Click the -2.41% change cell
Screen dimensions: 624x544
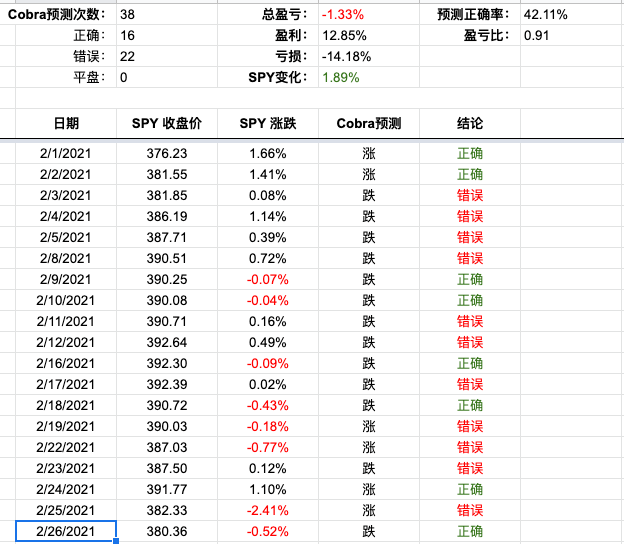tap(268, 510)
